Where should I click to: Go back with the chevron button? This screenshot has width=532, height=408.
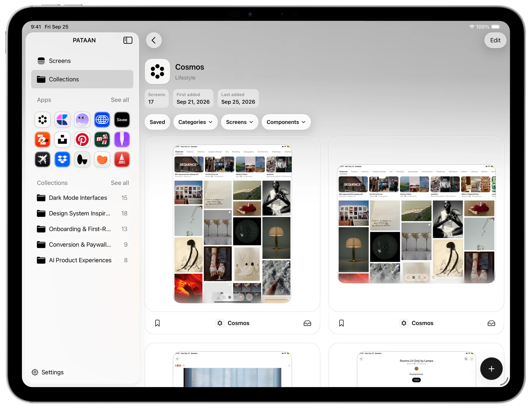[154, 40]
